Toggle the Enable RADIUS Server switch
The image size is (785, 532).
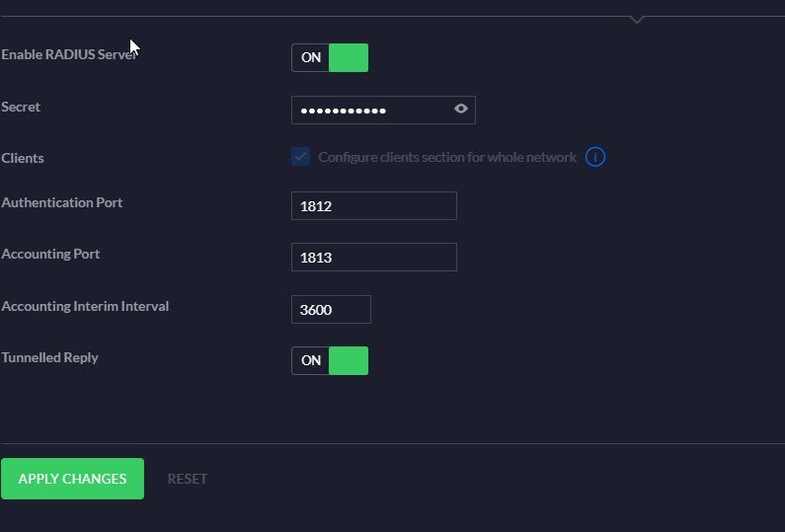pyautogui.click(x=330, y=57)
